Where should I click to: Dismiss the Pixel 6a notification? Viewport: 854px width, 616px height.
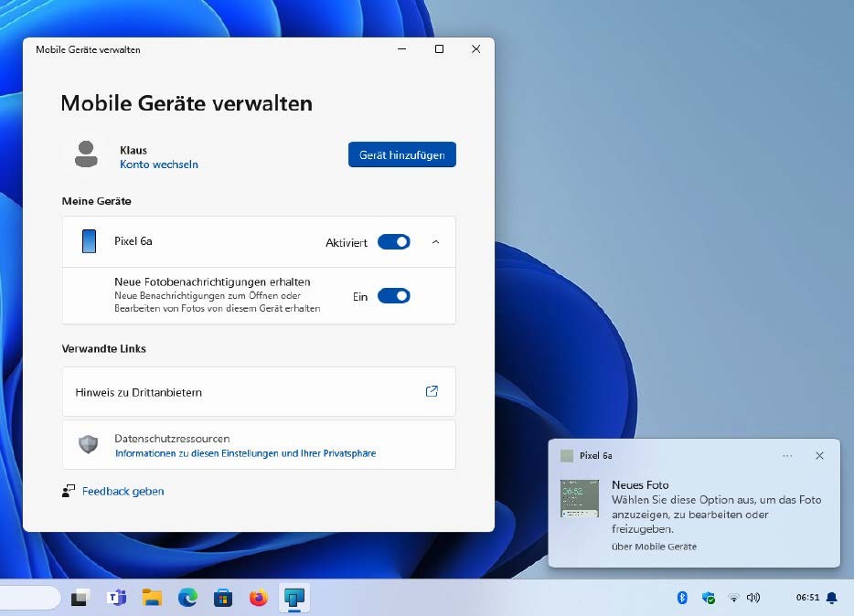point(819,455)
